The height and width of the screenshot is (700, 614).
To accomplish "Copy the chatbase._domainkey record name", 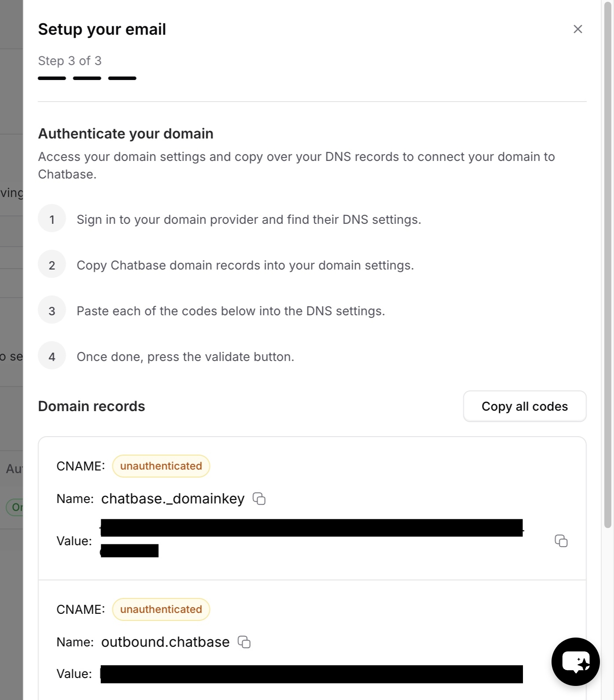I will coord(259,499).
